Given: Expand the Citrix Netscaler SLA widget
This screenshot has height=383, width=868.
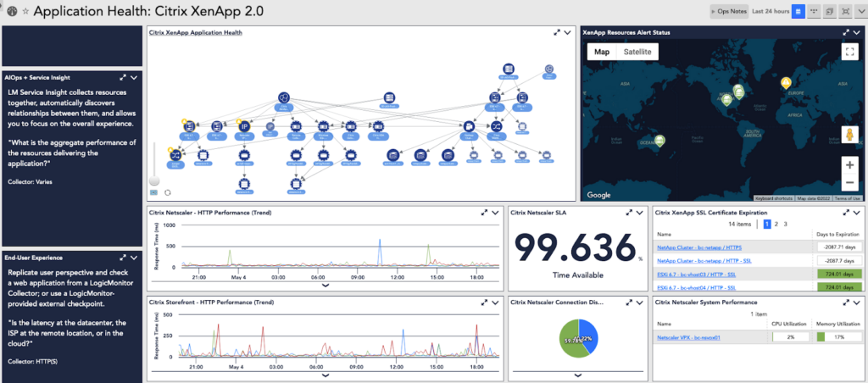Looking at the screenshot, I should (629, 212).
